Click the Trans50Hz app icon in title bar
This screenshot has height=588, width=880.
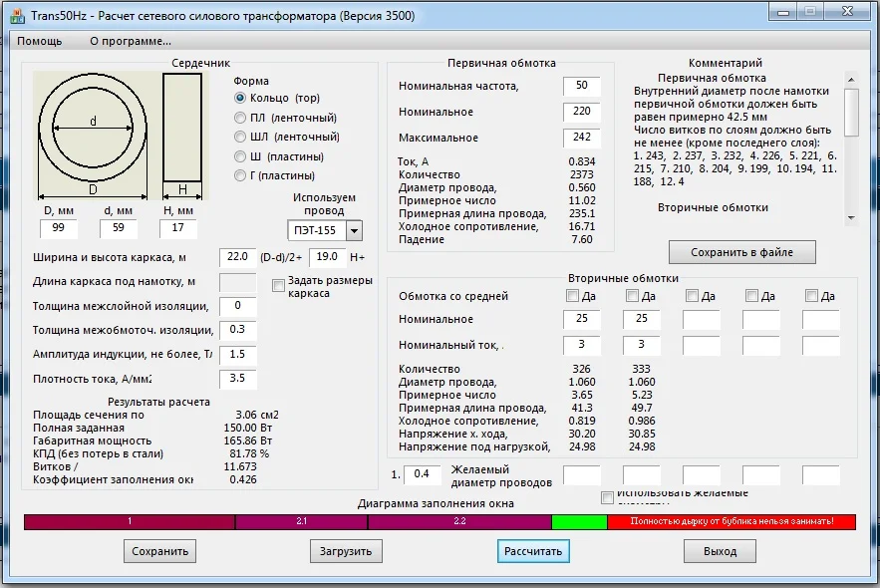tap(18, 14)
